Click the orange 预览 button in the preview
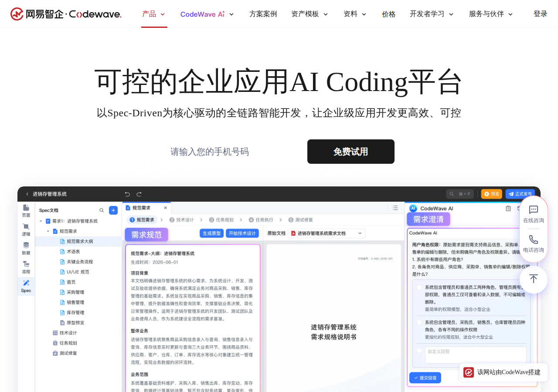 coord(492,194)
